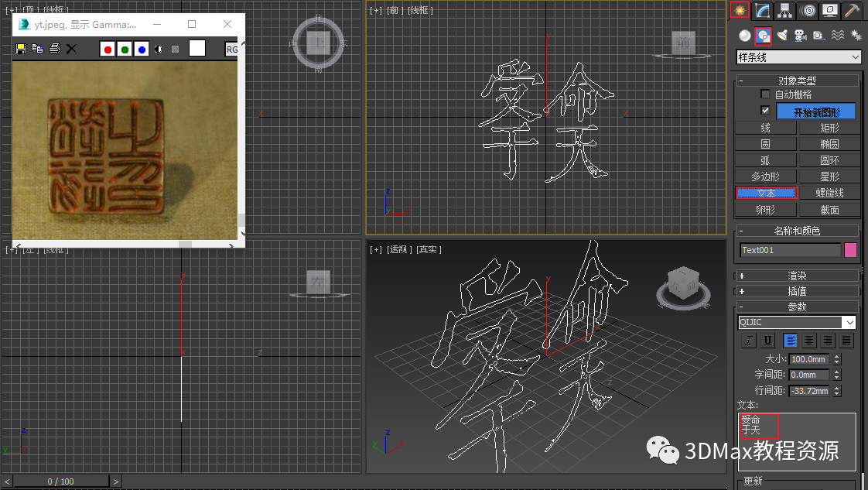
Task: Uncheck the 开始新图形 checkbox
Action: tap(765, 111)
